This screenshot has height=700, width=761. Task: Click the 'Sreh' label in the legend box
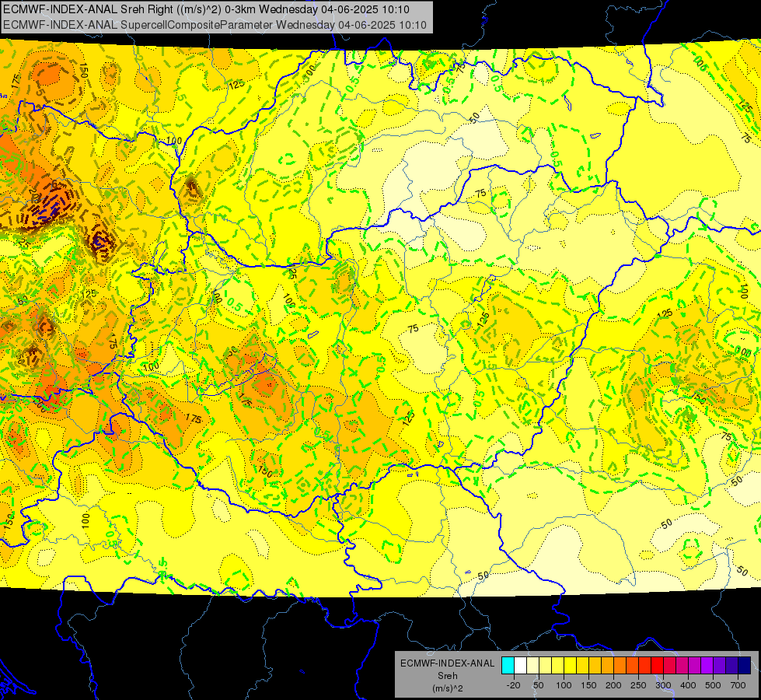click(447, 676)
